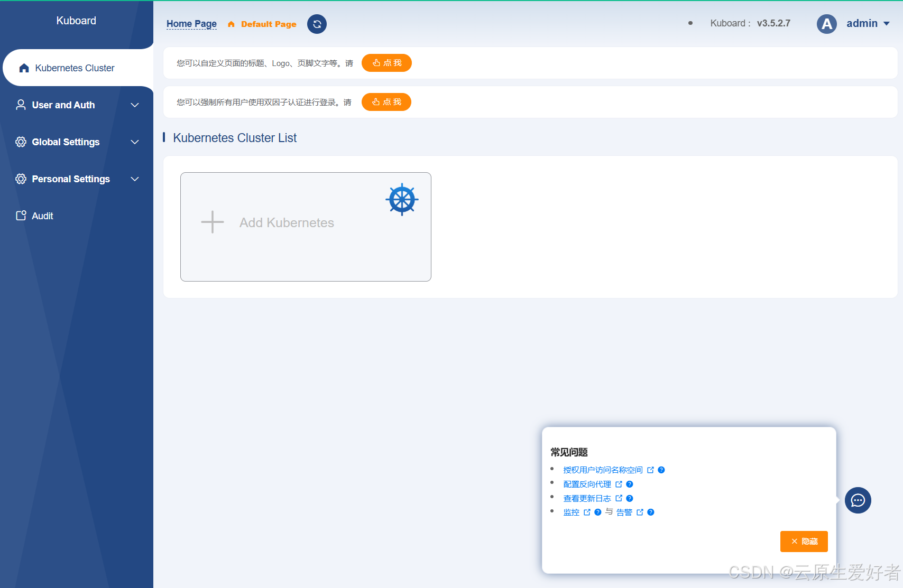Open the chat bubble help button
The width and height of the screenshot is (903, 588).
click(858, 500)
